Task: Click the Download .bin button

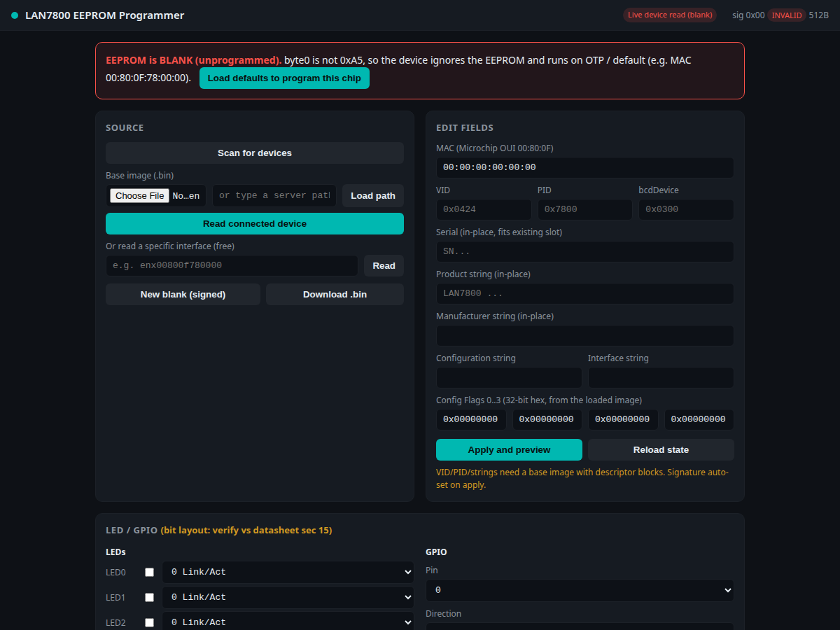Action: (335, 294)
